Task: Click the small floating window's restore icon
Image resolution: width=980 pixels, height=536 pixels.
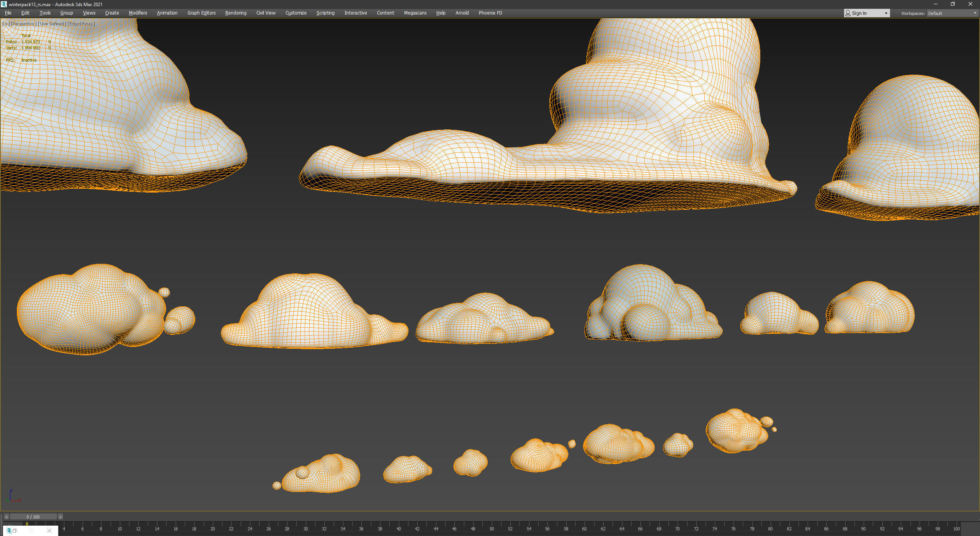Action: [15, 531]
